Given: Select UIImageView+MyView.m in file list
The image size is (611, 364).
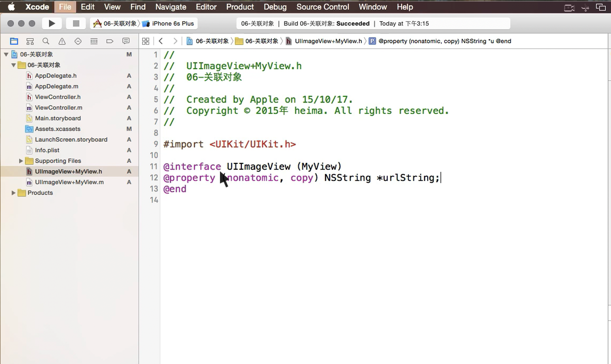Looking at the screenshot, I should click(x=69, y=182).
